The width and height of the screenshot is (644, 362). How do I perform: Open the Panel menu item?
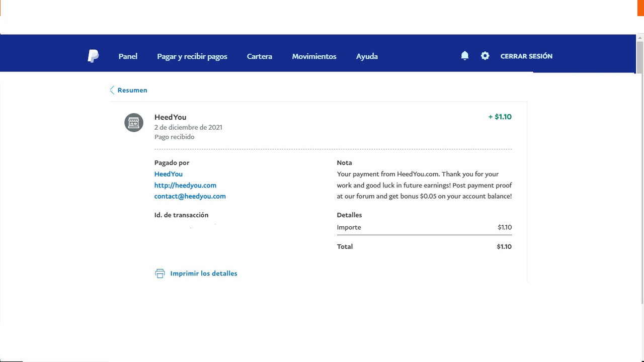128,56
